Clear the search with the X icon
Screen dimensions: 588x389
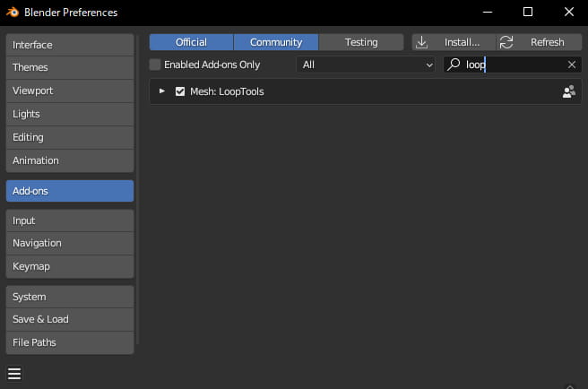[572, 65]
